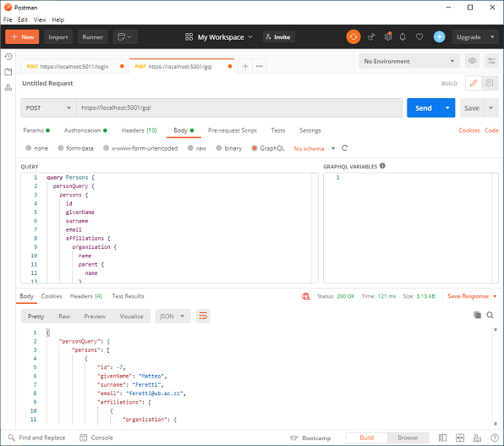Add a new request tab plus icon
This screenshot has height=446, width=504.
[245, 66]
